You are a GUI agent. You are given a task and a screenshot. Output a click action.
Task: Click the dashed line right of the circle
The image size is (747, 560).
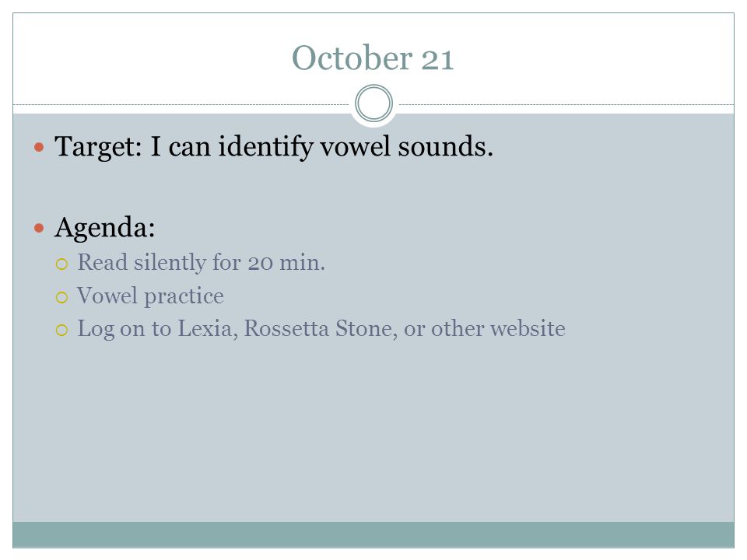click(x=566, y=104)
